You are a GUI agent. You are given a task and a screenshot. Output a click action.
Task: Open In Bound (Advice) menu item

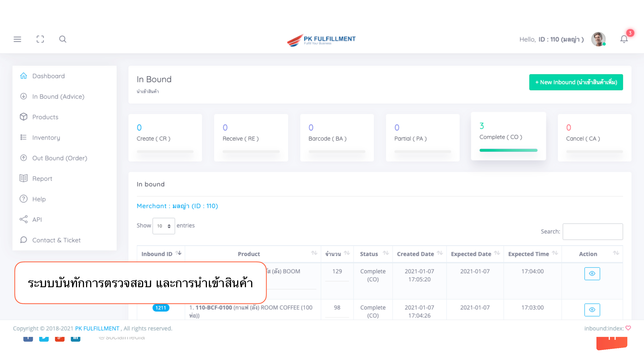[x=58, y=97]
